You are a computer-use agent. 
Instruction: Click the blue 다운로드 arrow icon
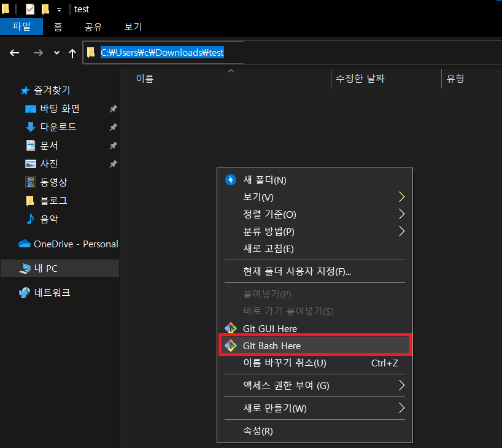(31, 127)
